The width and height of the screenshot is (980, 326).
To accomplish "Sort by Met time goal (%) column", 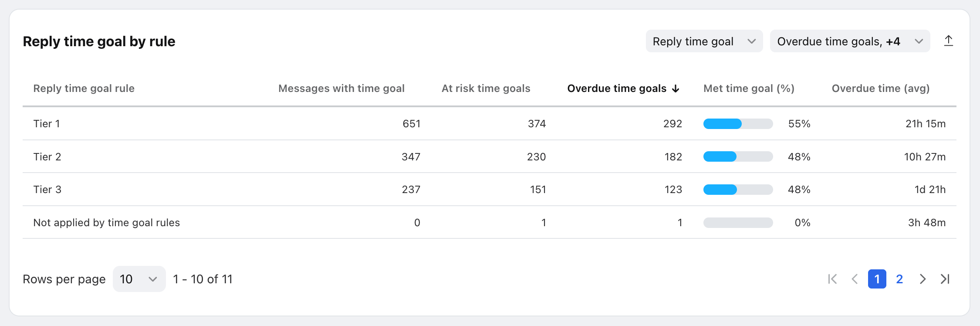I will (749, 88).
